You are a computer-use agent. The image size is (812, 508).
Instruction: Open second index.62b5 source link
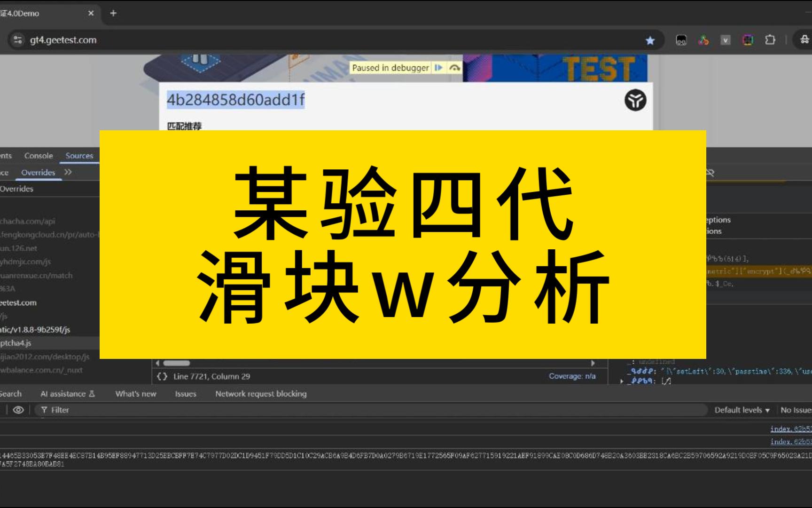791,441
